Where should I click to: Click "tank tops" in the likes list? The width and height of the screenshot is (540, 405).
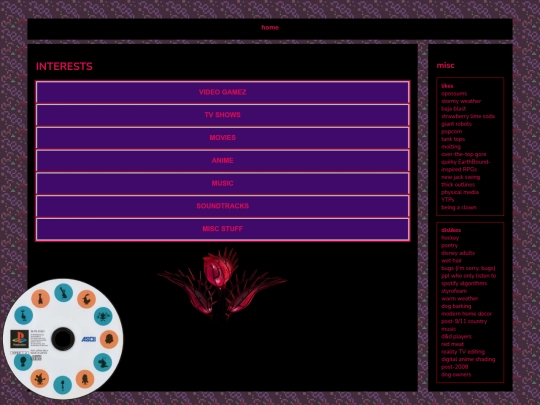453,139
